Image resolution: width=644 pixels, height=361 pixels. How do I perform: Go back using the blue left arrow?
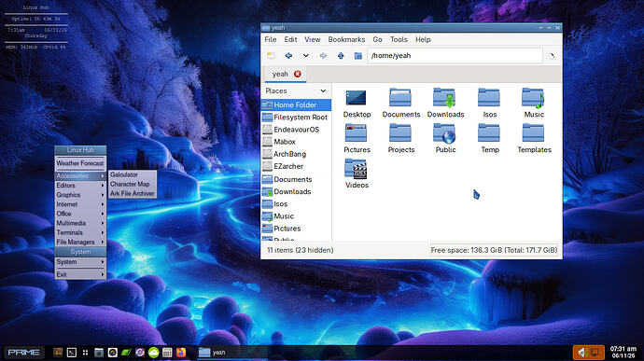pos(288,55)
